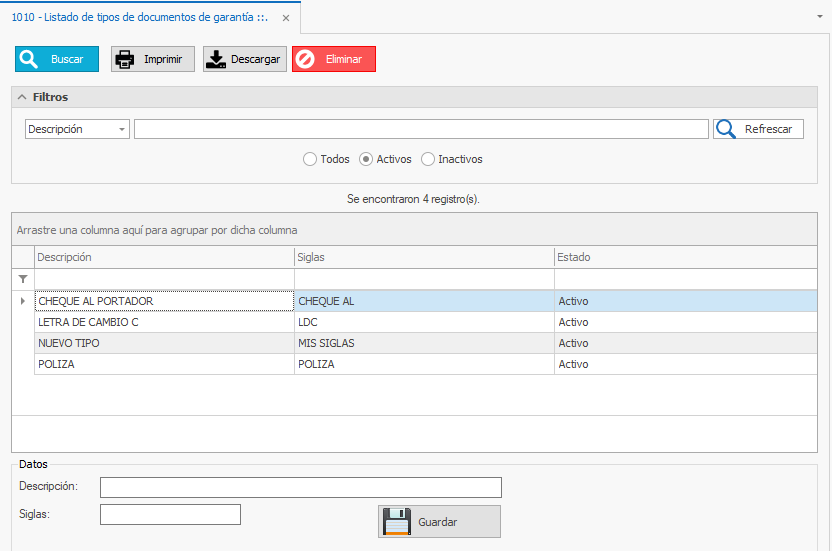
Task: Click the Activo cell in the NUEVO TIPO row
Action: coord(686,343)
